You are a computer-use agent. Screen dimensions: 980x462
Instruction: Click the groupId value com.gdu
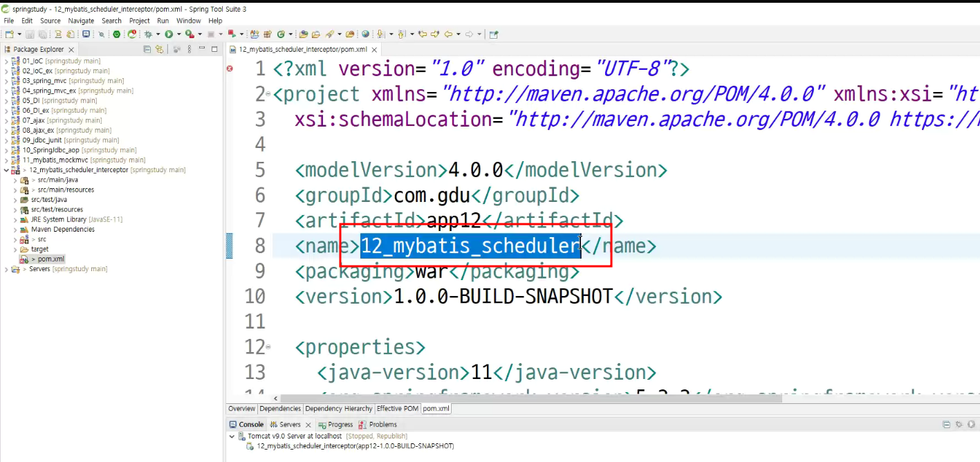[x=432, y=195]
